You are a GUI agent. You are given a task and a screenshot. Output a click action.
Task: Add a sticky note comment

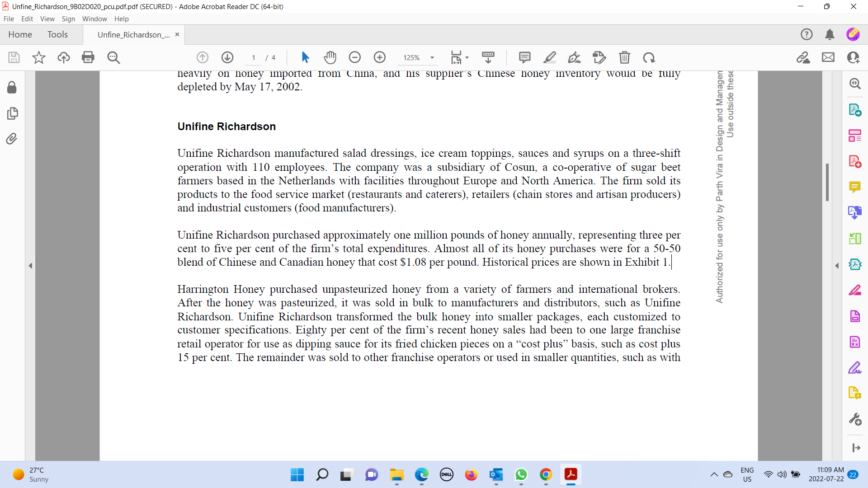coord(524,57)
